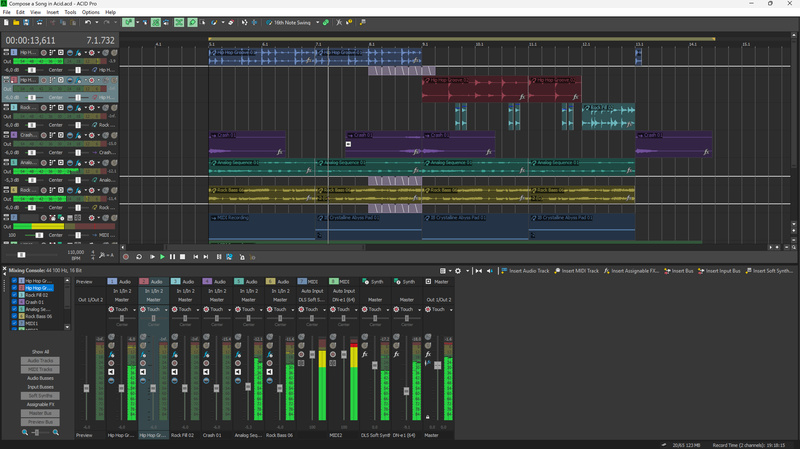Click channel 1 pan slider in mixing console

(121, 318)
